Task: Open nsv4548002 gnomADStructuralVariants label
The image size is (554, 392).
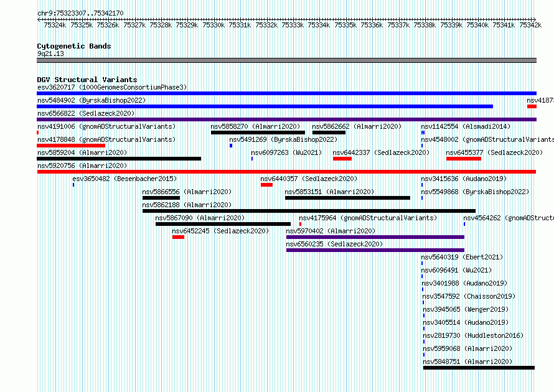Action: point(487,139)
